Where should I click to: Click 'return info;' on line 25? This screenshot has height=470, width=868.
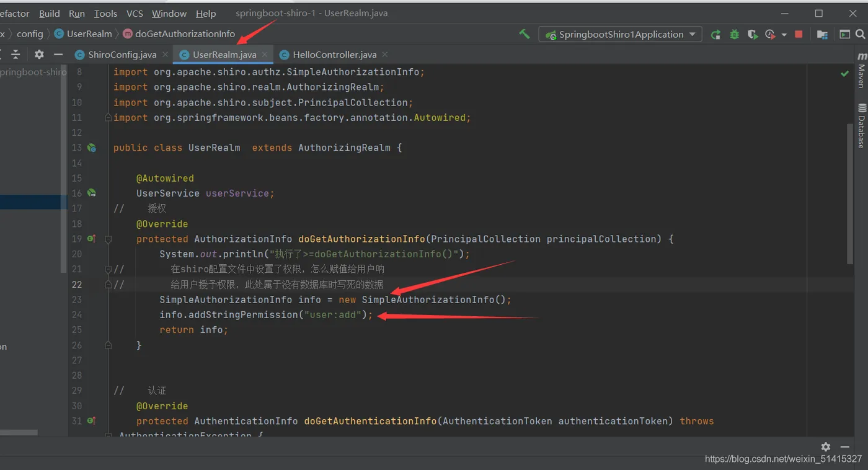[x=194, y=330]
